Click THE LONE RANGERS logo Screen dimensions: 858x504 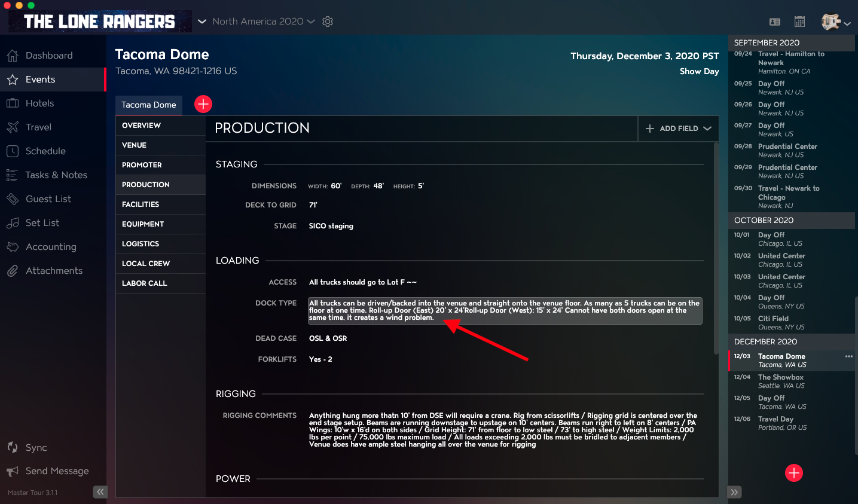(100, 22)
